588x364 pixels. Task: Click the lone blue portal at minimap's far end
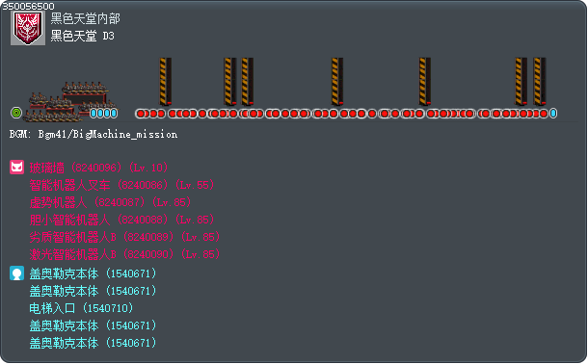(553, 113)
